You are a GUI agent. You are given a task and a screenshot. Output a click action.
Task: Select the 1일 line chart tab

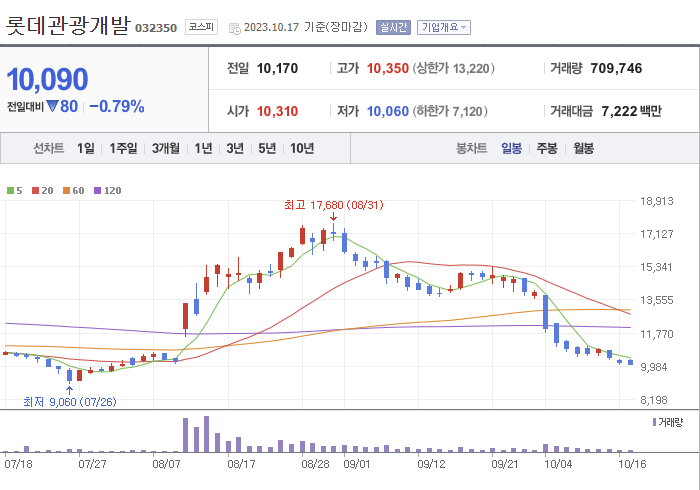[86, 148]
